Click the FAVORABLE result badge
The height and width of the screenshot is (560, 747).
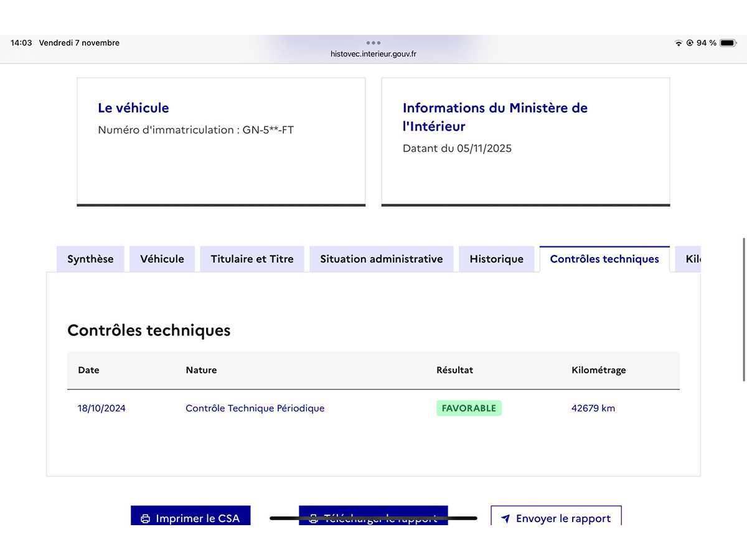(469, 408)
